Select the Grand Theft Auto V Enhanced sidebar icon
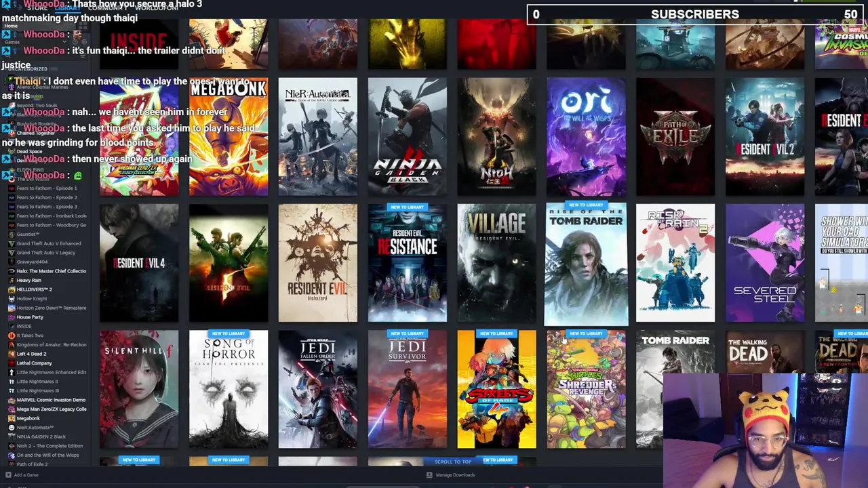This screenshot has height=488, width=868. coord(12,243)
